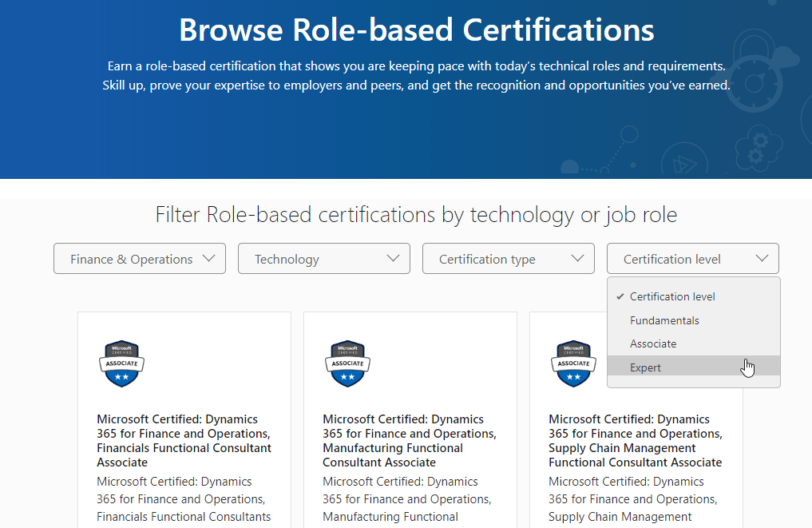Open Financials Functional Consultant Associate certification
812x528 pixels.
[184, 440]
